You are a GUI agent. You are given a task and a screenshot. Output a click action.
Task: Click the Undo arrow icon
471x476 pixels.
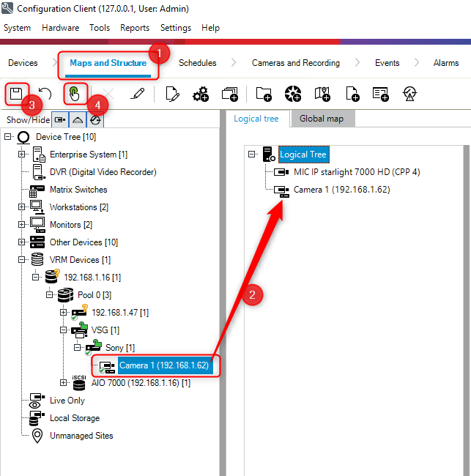coord(45,94)
